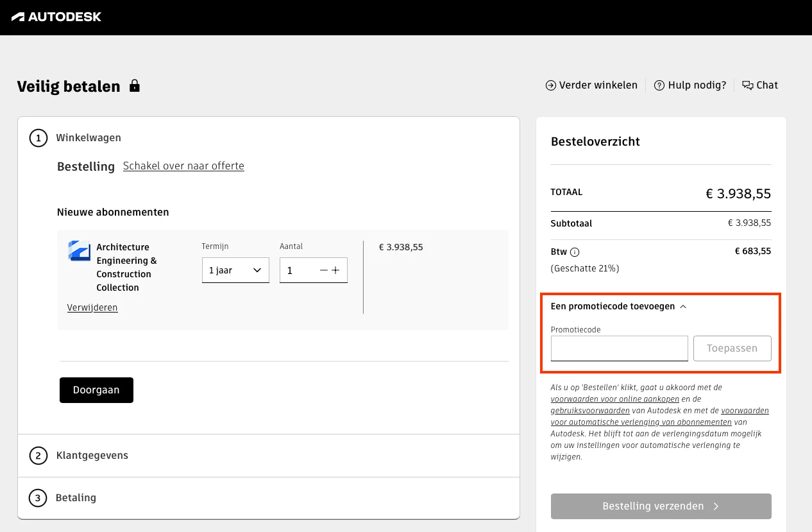
Task: Click the Doorgaan button
Action: coord(96,390)
